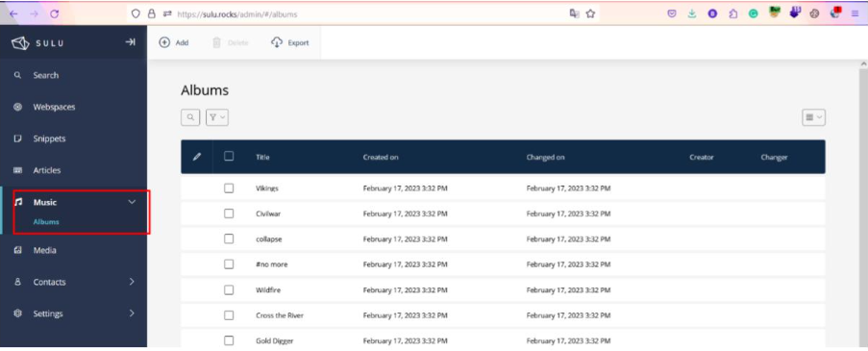Image resolution: width=868 pixels, height=351 pixels.
Task: Click the pencil edit icon in table header
Action: tap(196, 157)
